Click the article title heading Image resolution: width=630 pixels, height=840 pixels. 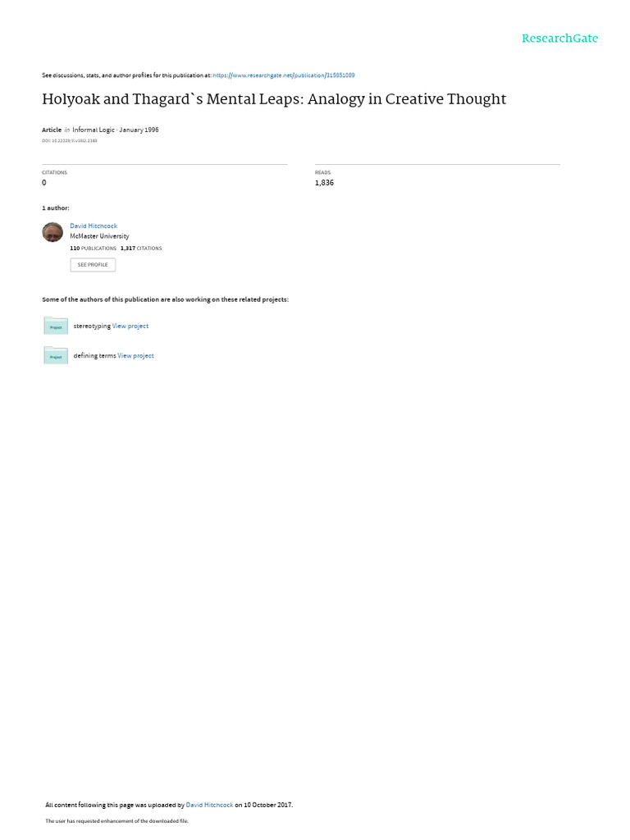[x=274, y=99]
